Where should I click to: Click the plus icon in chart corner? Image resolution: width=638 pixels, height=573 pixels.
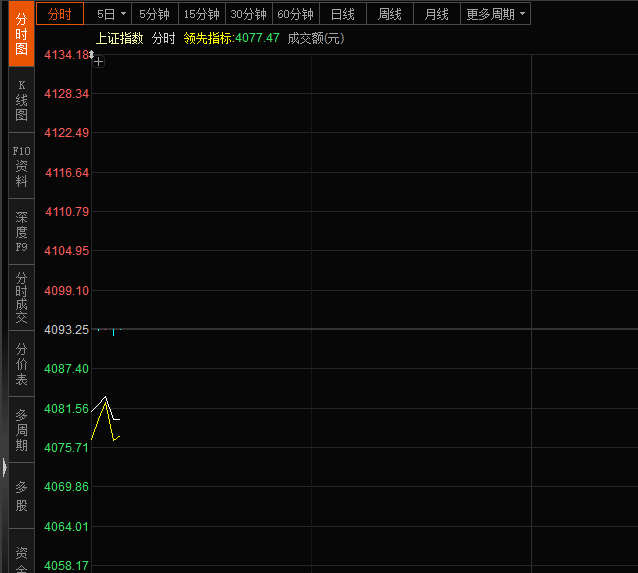[x=98, y=62]
